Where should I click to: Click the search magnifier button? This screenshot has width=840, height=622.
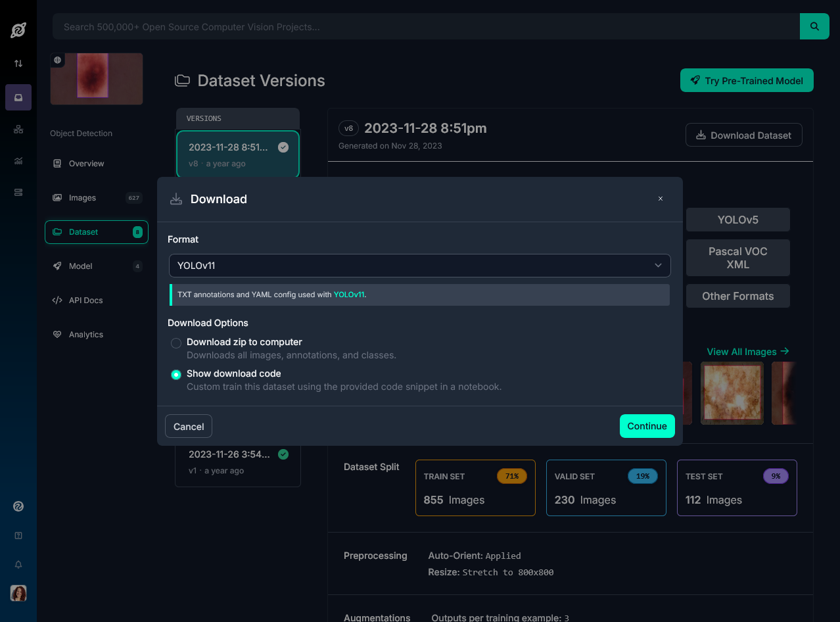(x=814, y=27)
